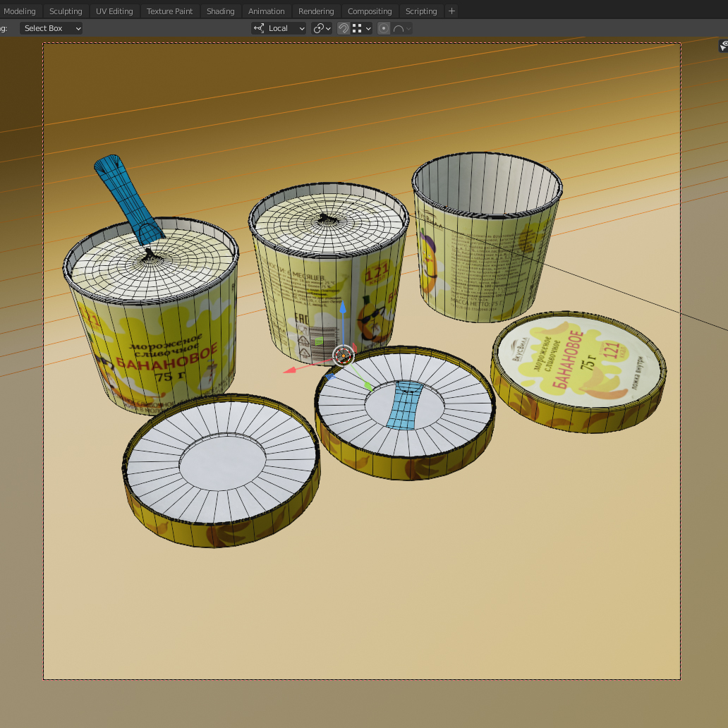Viewport: 728px width, 728px height.
Task: Select the blue ice cream spoon in cup
Action: (127, 194)
